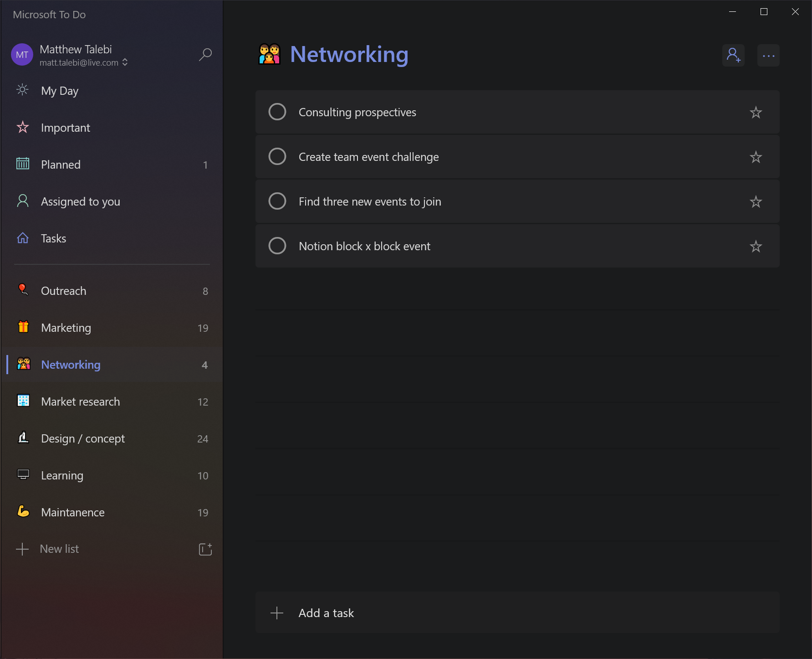Open the Assigned to you person icon

coord(22,201)
